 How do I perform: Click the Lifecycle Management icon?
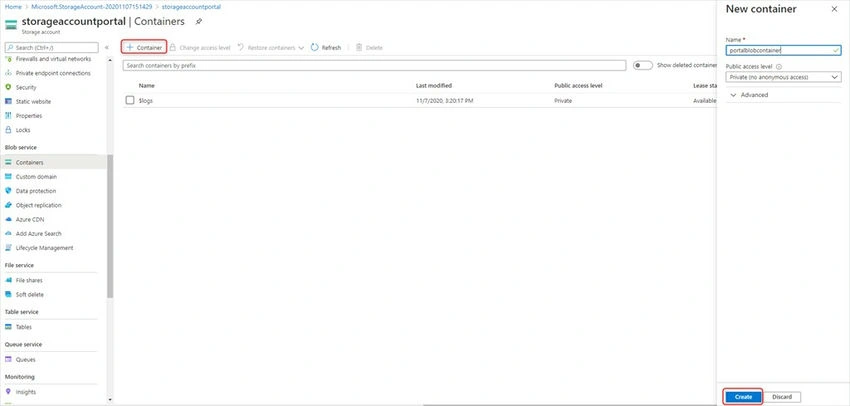(8, 248)
